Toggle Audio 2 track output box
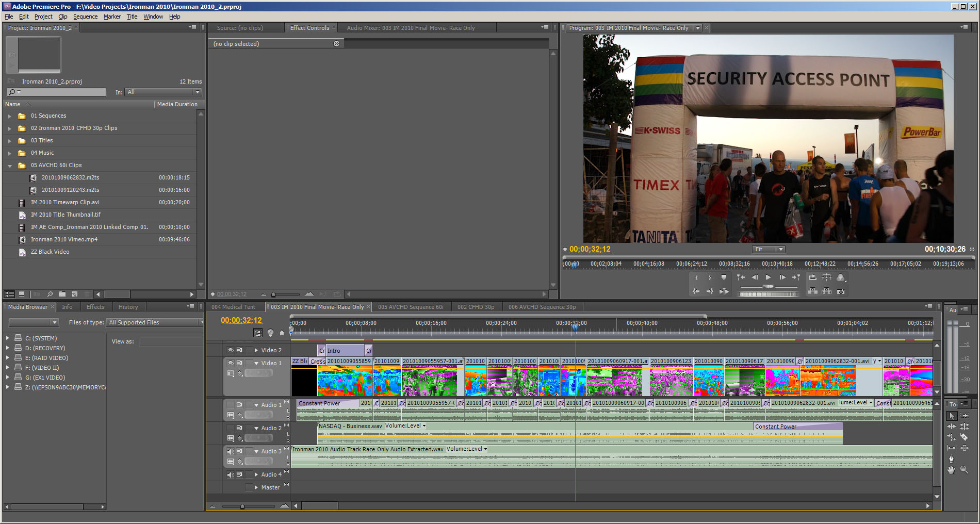This screenshot has width=980, height=524. pyautogui.click(x=231, y=428)
